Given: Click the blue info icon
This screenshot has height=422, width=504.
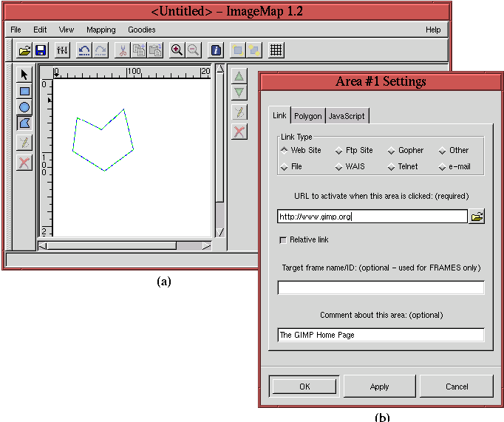Looking at the screenshot, I should click(x=216, y=50).
